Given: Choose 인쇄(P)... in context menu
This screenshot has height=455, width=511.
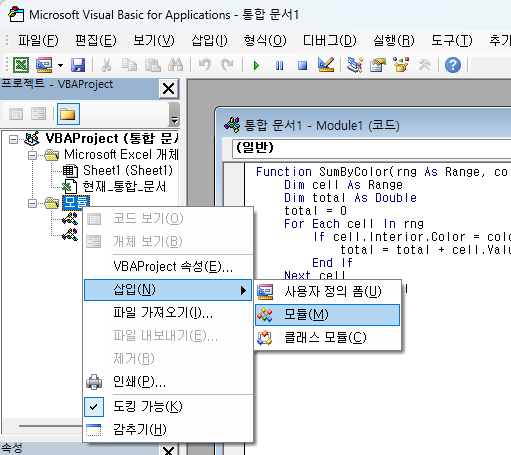Looking at the screenshot, I should tap(168, 382).
